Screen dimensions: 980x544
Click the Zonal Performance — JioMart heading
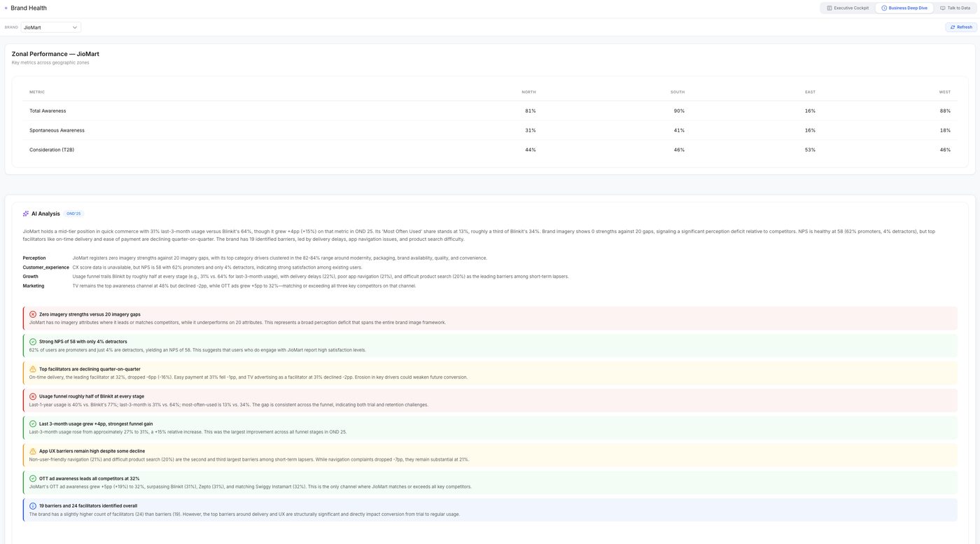55,54
